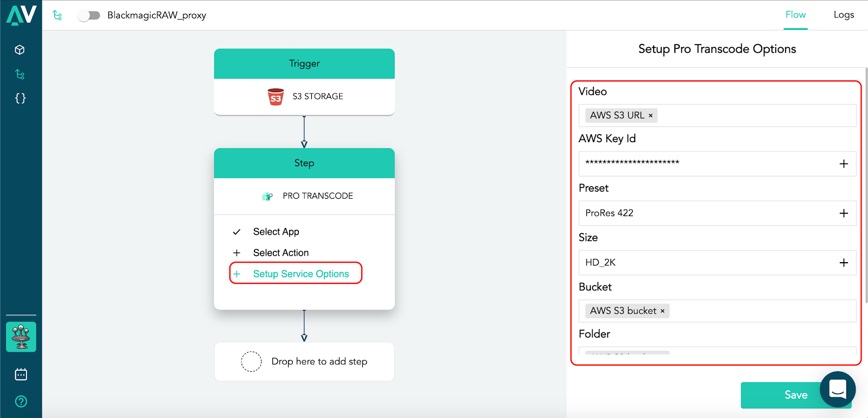Open the help question mark icon
Screen dimensions: 868x418
21,402
